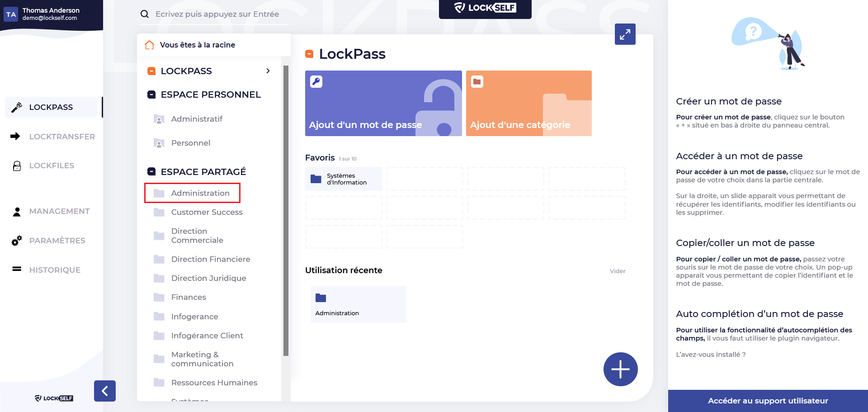Click the ESPACE PARTAGÉ heading
Viewport: 868px width, 412px height.
click(203, 172)
